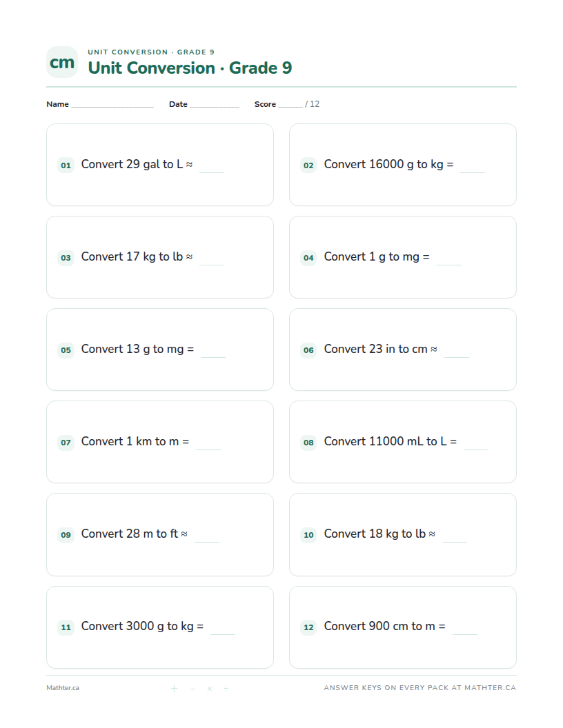
Task: Select the text 'Convert 900 cm to m'
Action: point(379,627)
